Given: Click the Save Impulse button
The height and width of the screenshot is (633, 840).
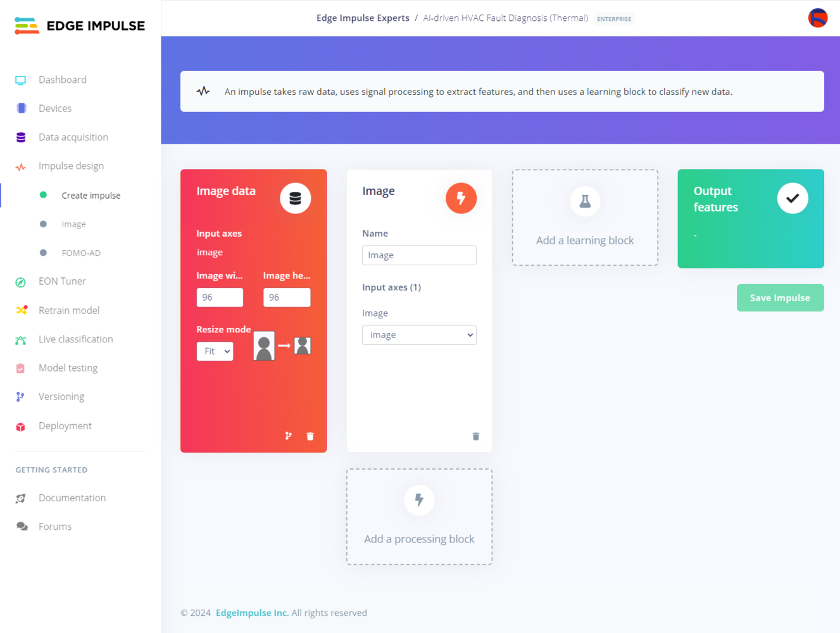Looking at the screenshot, I should pos(780,298).
